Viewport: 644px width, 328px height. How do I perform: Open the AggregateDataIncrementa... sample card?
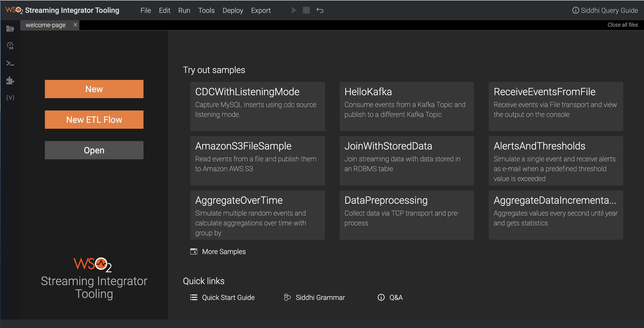tap(556, 215)
